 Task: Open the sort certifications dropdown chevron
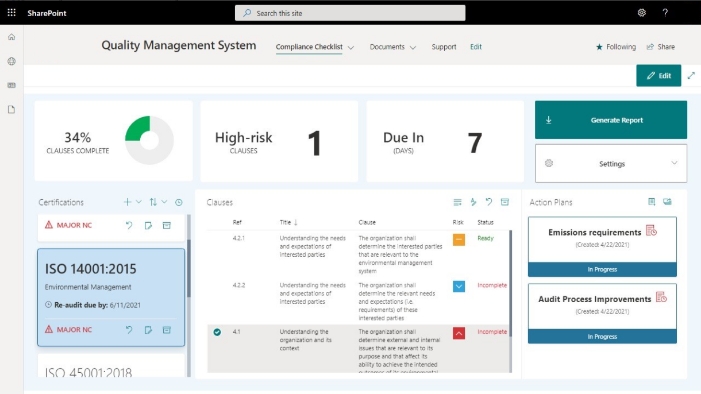[x=165, y=202]
